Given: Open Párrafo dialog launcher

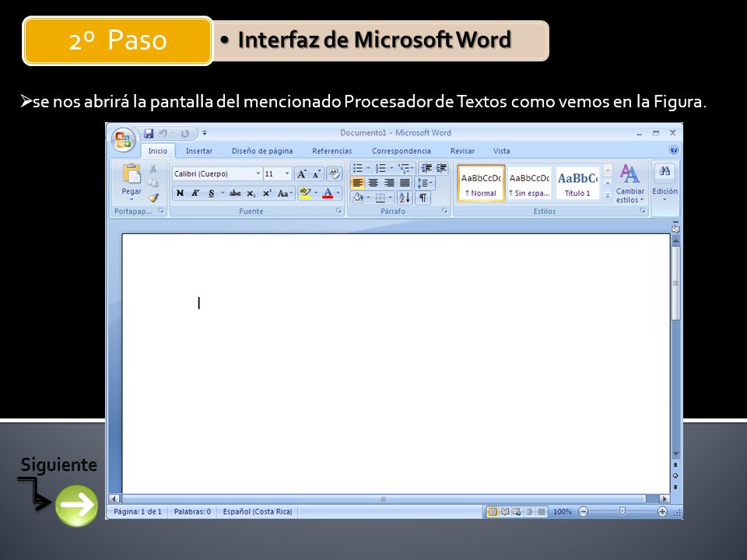Looking at the screenshot, I should click(x=444, y=211).
